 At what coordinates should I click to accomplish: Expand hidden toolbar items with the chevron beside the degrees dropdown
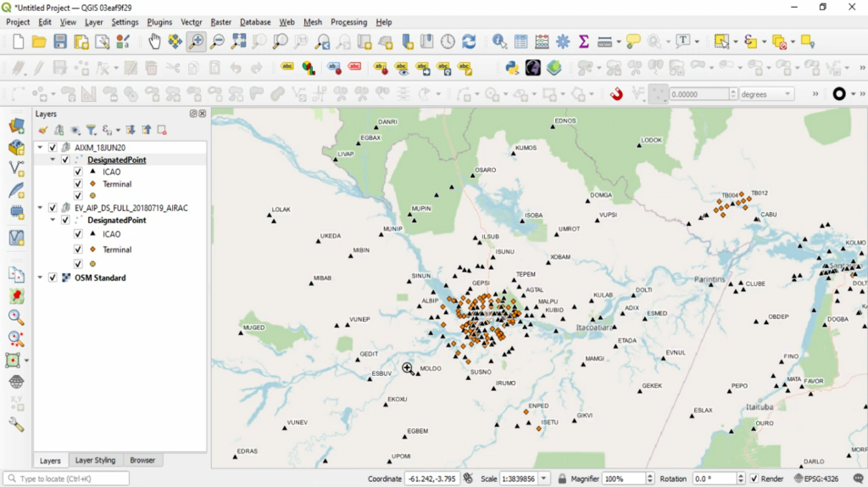point(815,94)
